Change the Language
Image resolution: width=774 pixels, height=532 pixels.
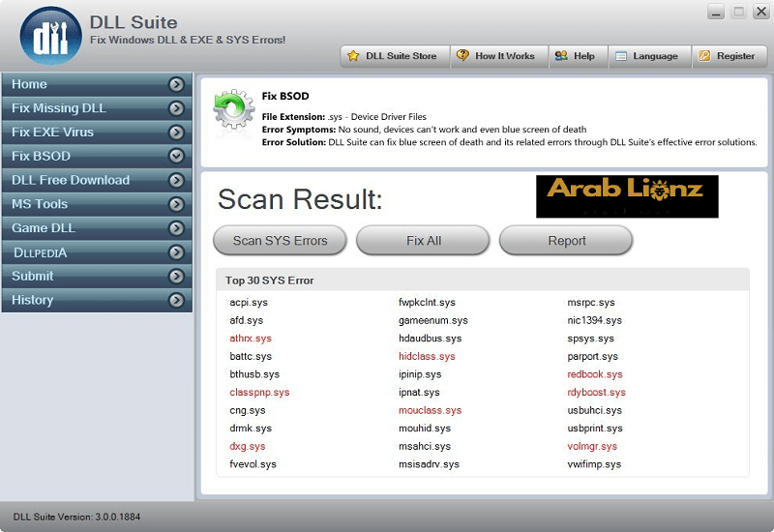(649, 56)
